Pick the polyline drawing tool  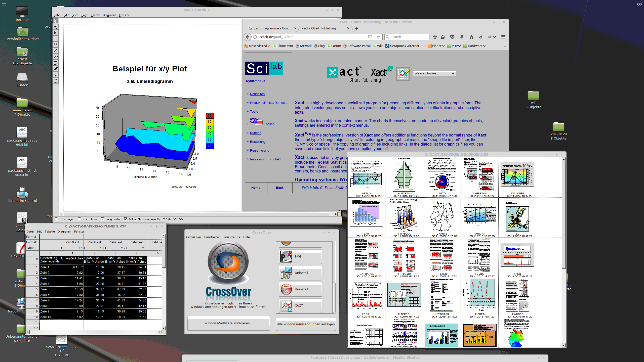tap(56, 57)
